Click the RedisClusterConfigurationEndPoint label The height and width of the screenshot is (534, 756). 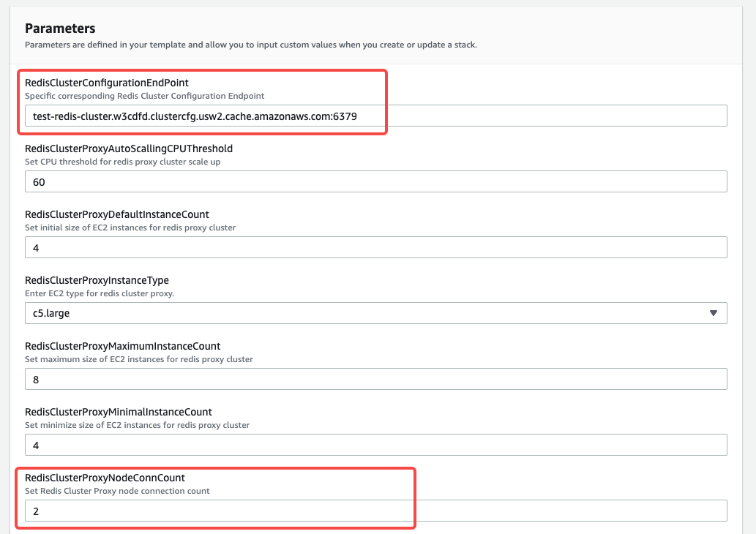pyautogui.click(x=107, y=83)
